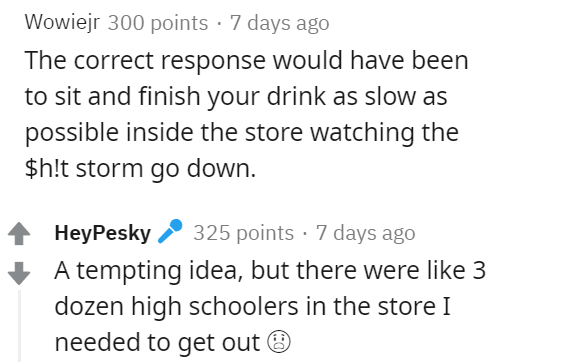The image size is (571, 362).
Task: Click the blue microphone OP icon
Action: click(x=170, y=231)
